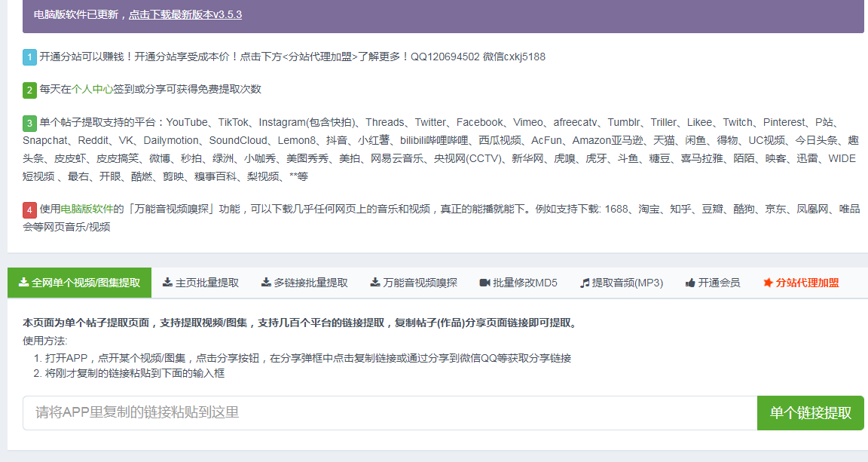This screenshot has height=462, width=868.
Task: Click the download latest version v3.5.3 link
Action: click(x=185, y=14)
